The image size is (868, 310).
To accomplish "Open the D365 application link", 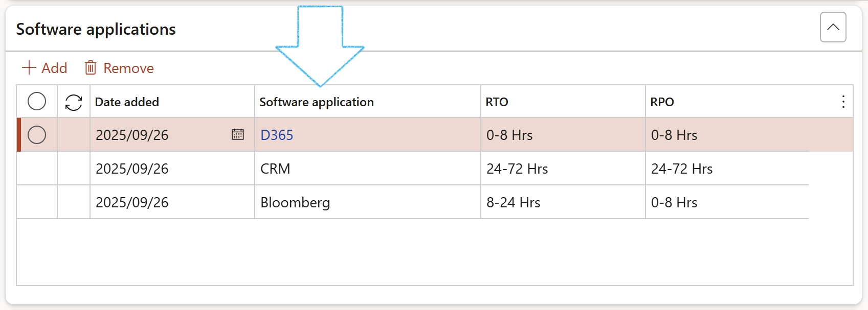I will click(277, 135).
